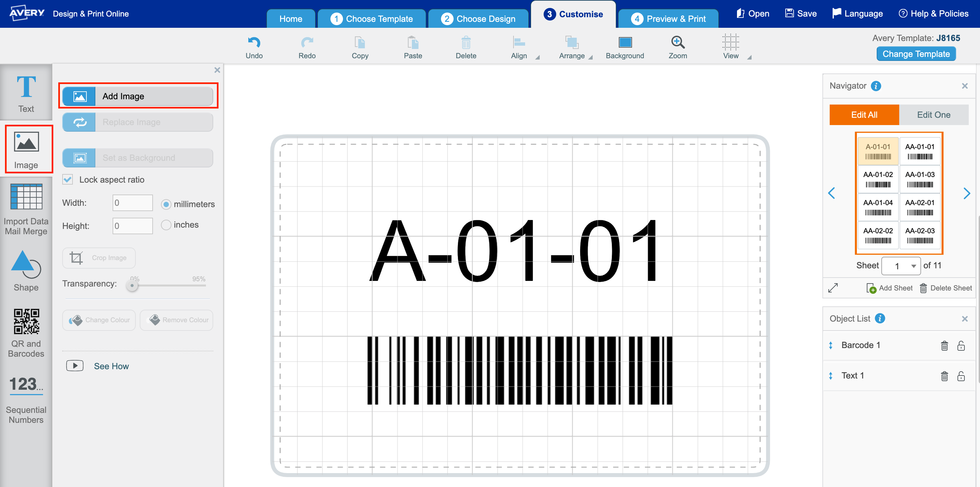Uncheck Lock aspect ratio
The height and width of the screenshot is (487, 980).
tap(67, 179)
